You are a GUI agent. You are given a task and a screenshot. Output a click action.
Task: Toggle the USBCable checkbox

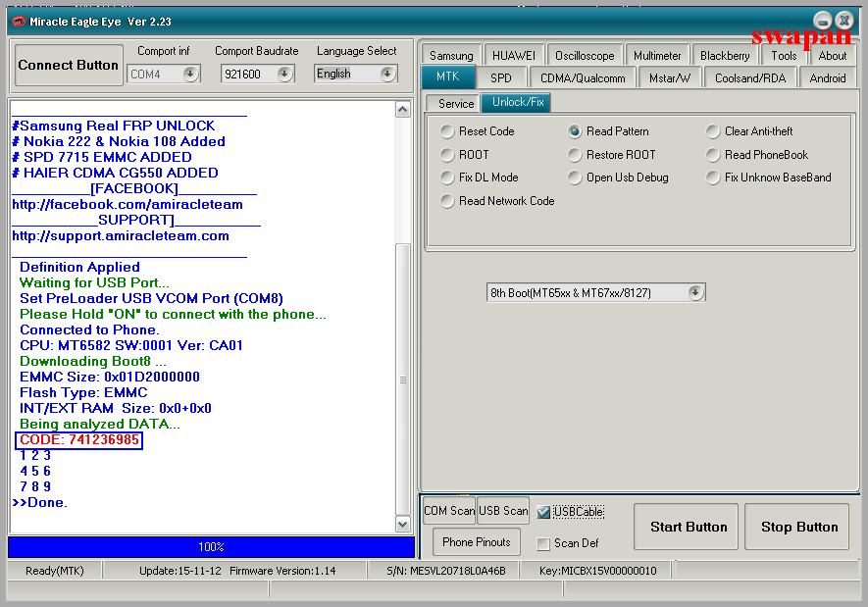pos(543,513)
